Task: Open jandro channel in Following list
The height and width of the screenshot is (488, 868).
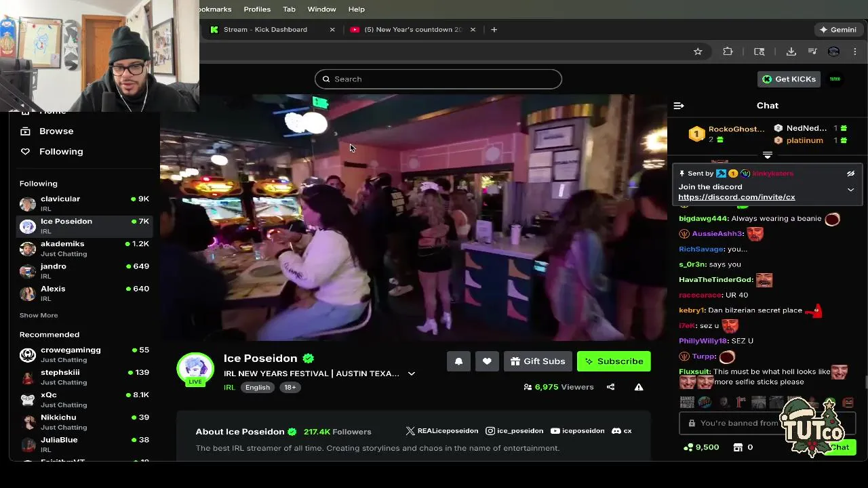Action: pos(84,270)
